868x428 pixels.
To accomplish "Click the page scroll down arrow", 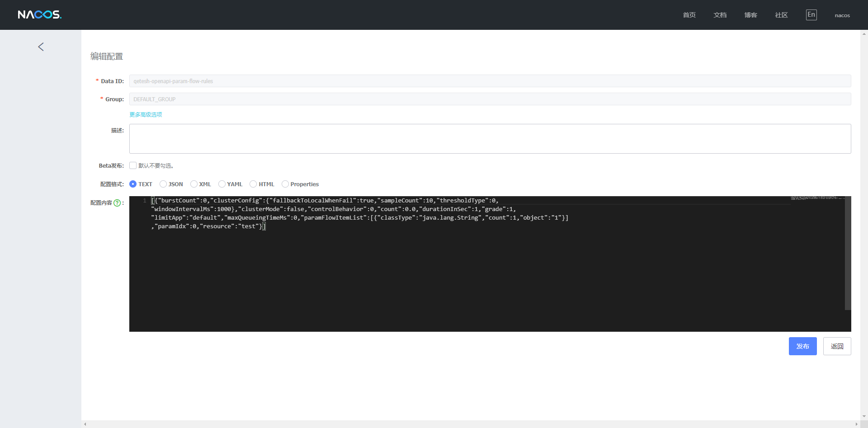I will (864, 417).
